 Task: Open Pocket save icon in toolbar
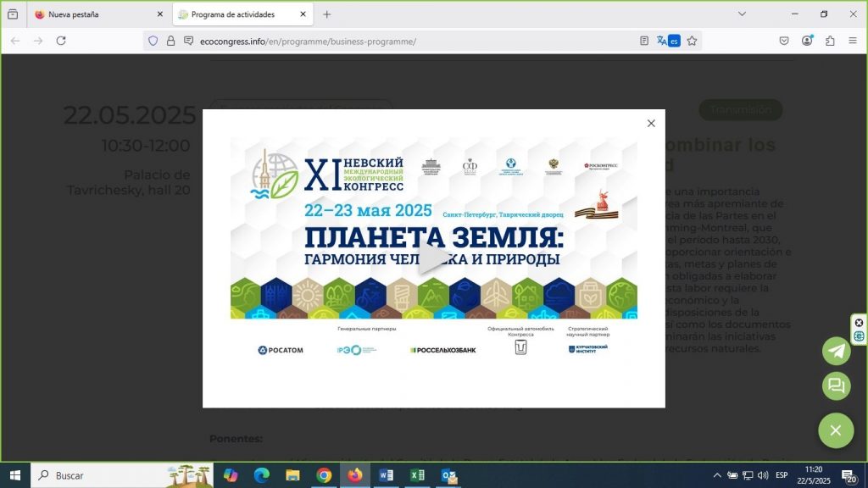[x=784, y=41]
